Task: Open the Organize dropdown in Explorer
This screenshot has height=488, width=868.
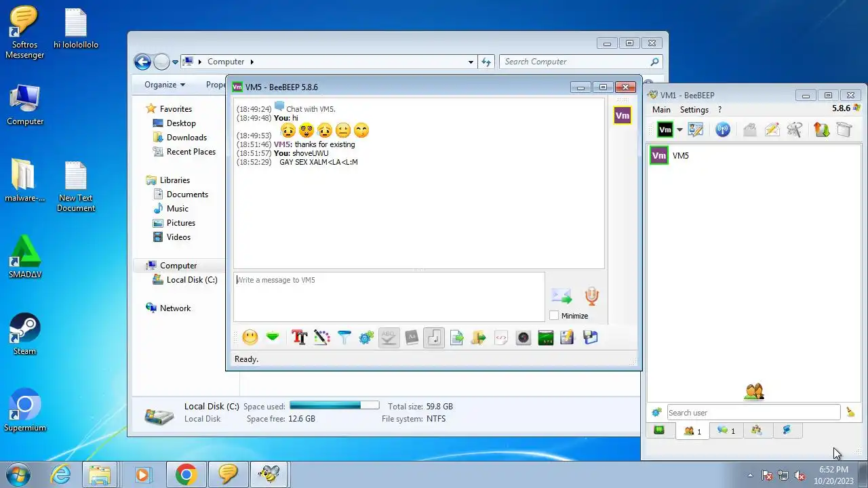Action: click(165, 85)
